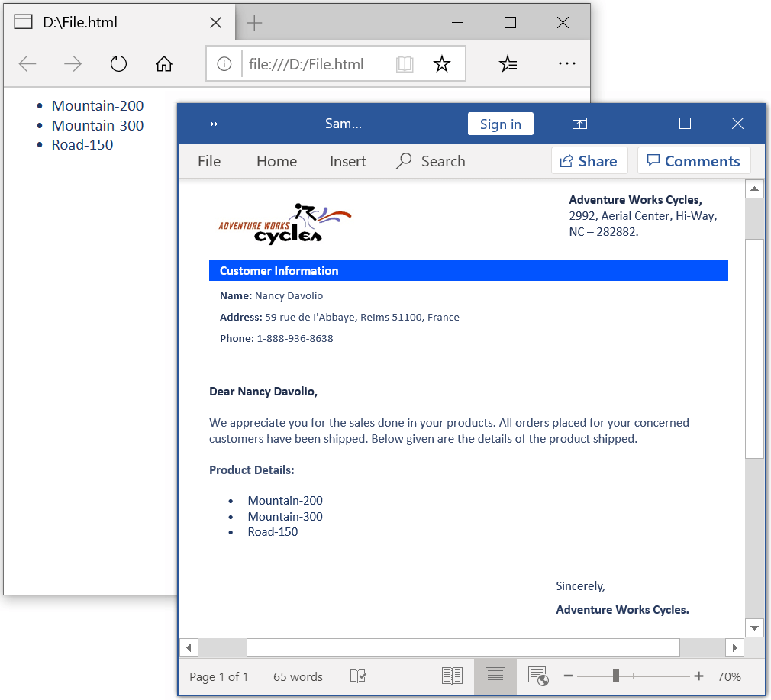771x700 pixels.
Task: Click the Share button
Action: [589, 161]
